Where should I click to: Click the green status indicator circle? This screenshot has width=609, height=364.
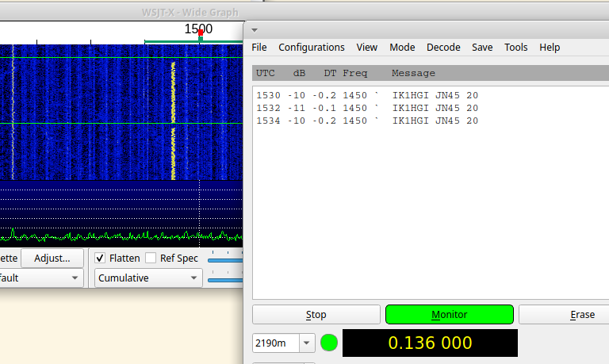pos(329,343)
